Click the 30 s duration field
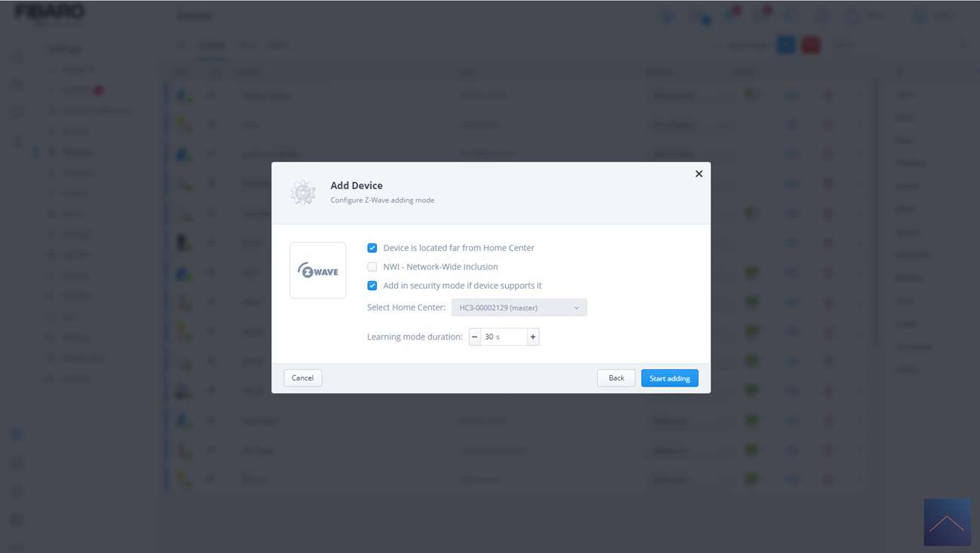 coord(504,337)
